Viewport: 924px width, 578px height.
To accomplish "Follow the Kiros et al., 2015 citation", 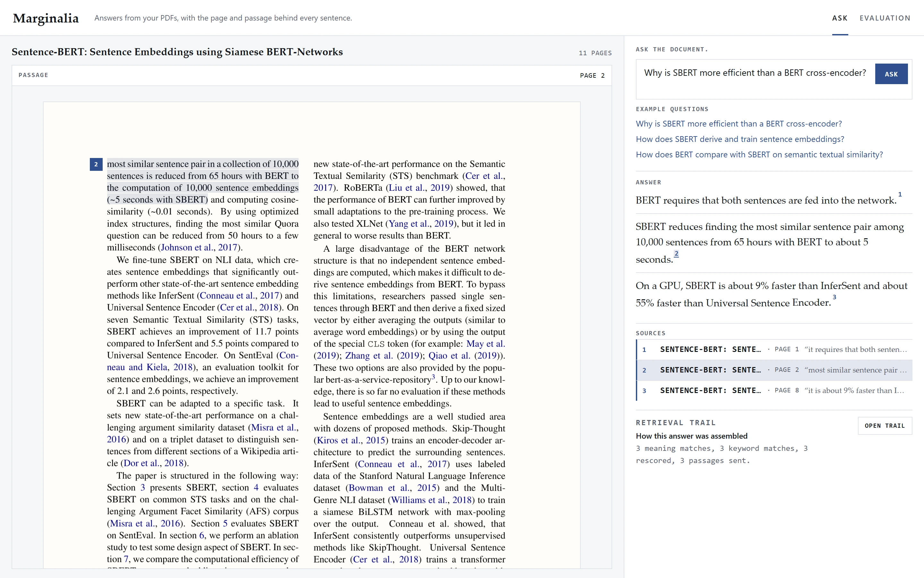I will (x=351, y=440).
